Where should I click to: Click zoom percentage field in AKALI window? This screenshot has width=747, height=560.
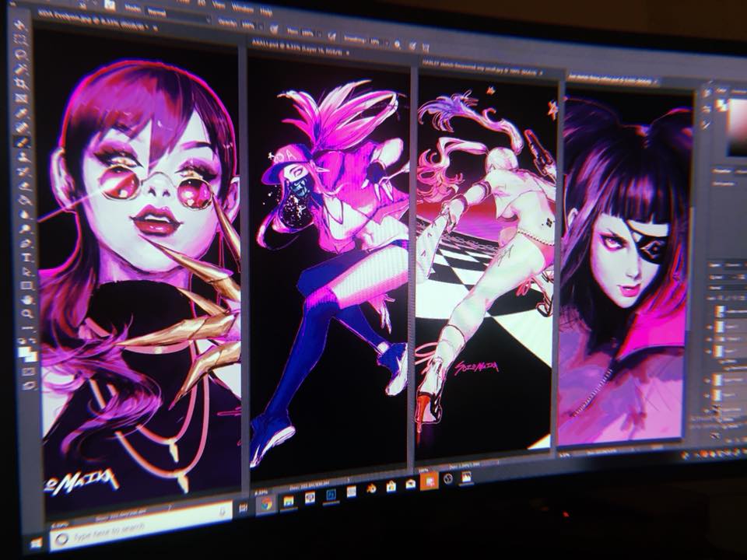coord(261,492)
